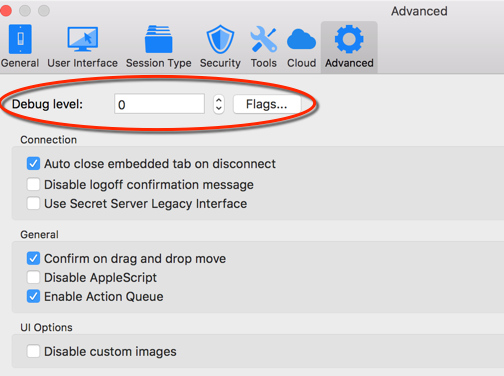Select the Security shield icon

click(220, 39)
